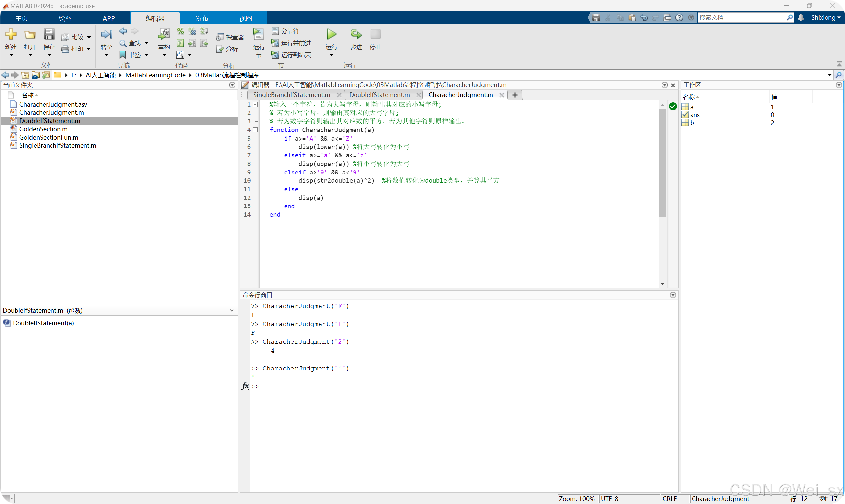This screenshot has width=845, height=504.
Task: Click the search documentation field
Action: 742,18
